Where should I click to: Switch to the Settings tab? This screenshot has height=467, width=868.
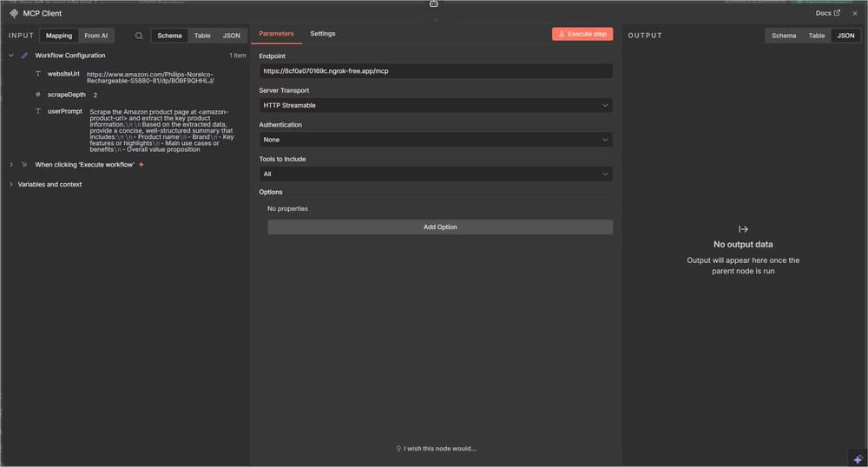(x=322, y=34)
